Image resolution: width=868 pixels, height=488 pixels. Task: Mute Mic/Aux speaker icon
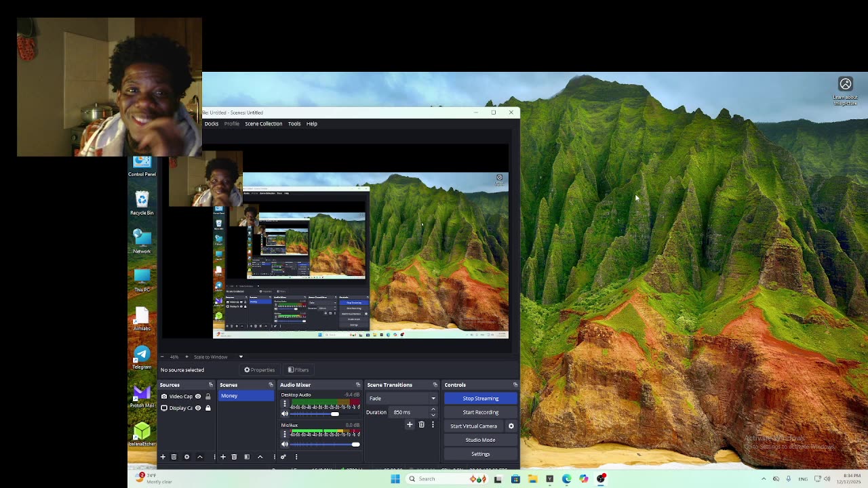coord(285,444)
